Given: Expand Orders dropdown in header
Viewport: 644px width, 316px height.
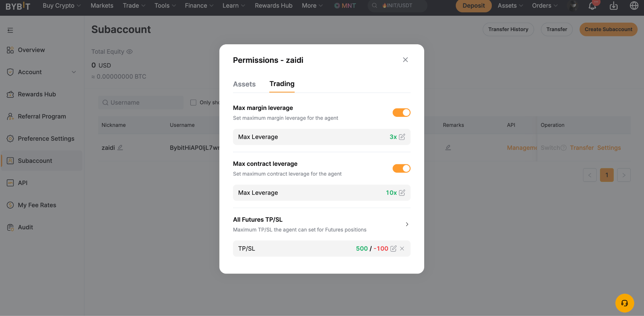Looking at the screenshot, I should 545,6.
